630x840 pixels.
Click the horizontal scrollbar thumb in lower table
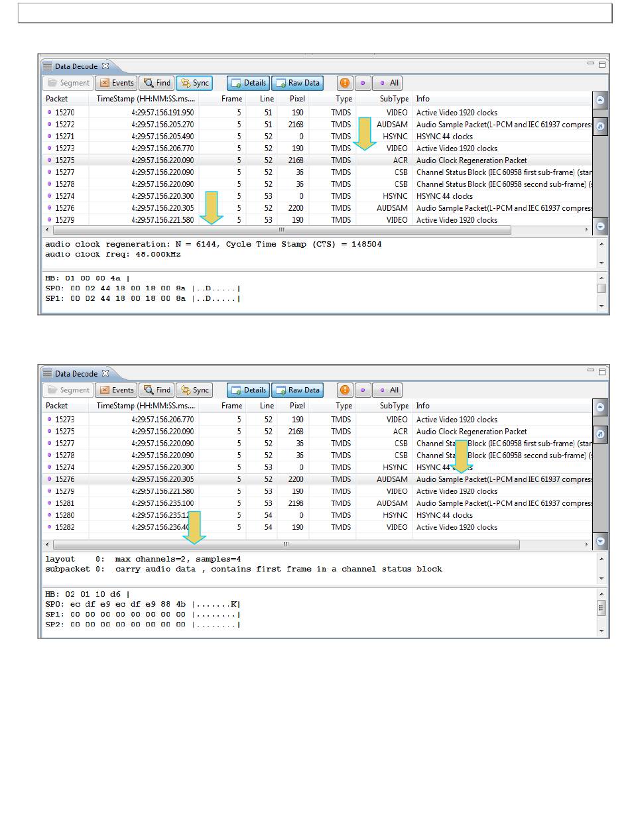coord(286,544)
